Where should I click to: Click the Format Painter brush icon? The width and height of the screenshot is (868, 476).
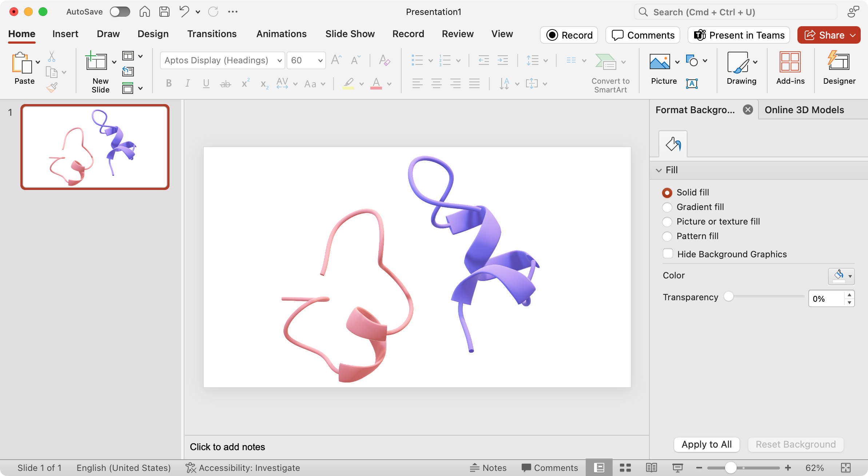click(52, 87)
